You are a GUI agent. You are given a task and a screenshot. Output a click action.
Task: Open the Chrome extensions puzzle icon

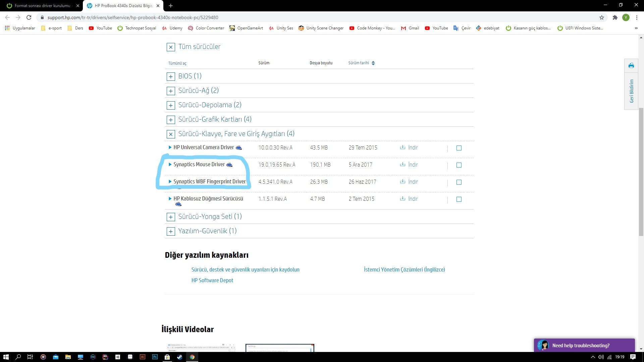(615, 17)
